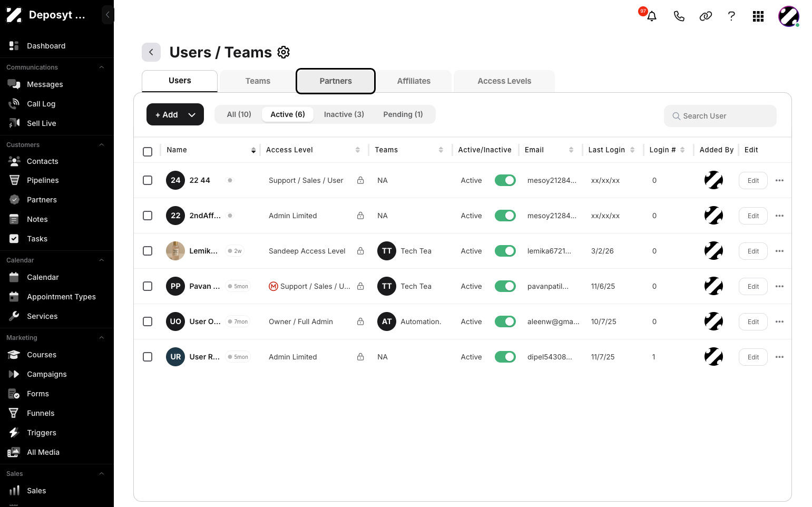Click the phone dialer icon
The image size is (812, 507).
point(679,16)
